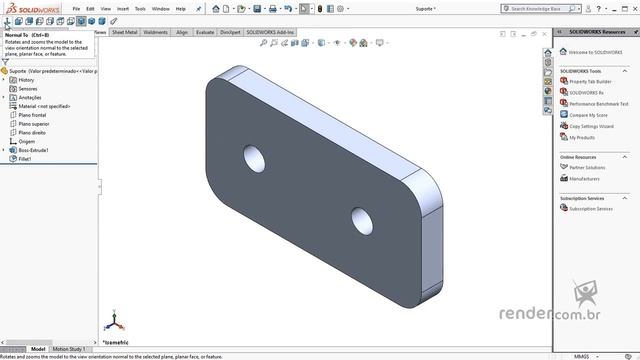Open the File menu
Viewport: 640px width, 360px height.
tap(76, 9)
